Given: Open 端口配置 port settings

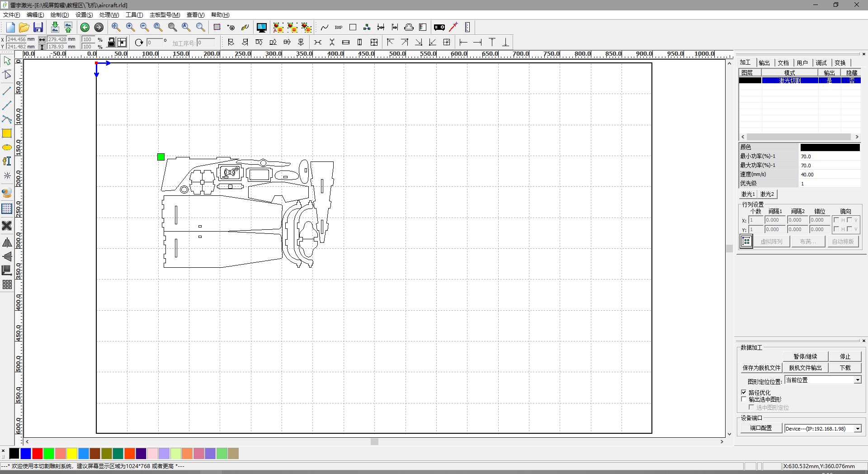Looking at the screenshot, I should tap(761, 428).
